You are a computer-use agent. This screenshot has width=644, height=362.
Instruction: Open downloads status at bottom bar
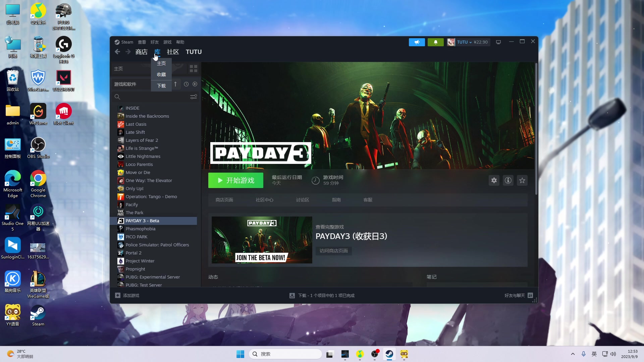[x=322, y=295]
